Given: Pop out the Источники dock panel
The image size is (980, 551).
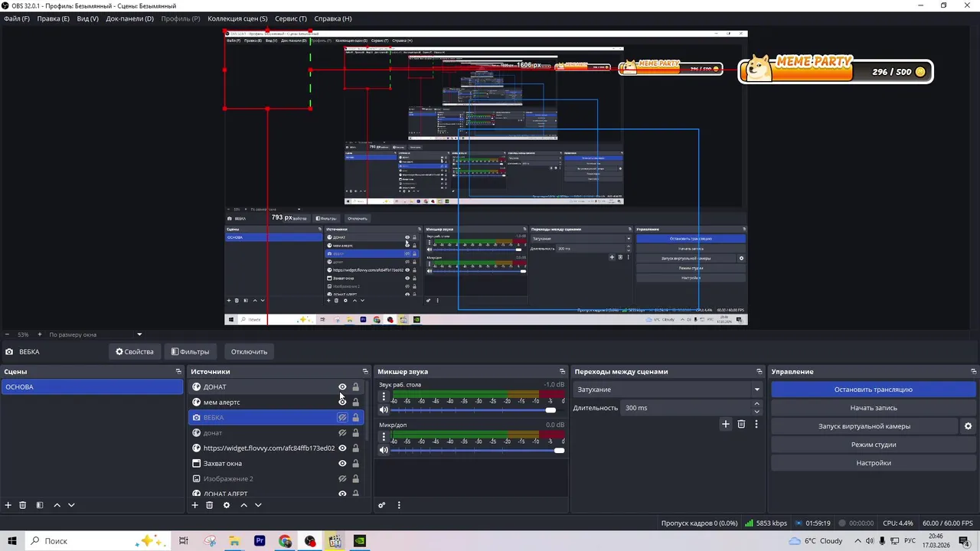Looking at the screenshot, I should pos(365,371).
